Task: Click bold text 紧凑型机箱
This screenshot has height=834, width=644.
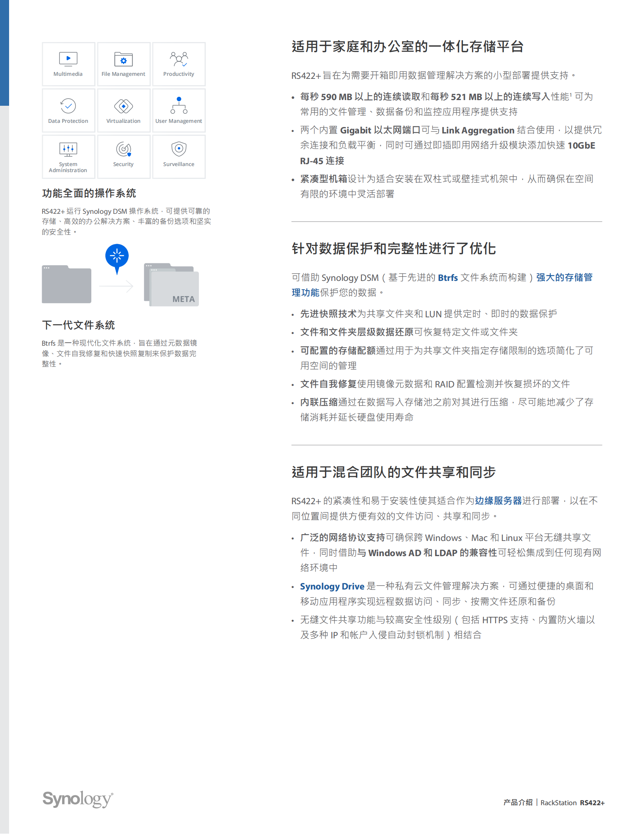Action: click(x=324, y=179)
